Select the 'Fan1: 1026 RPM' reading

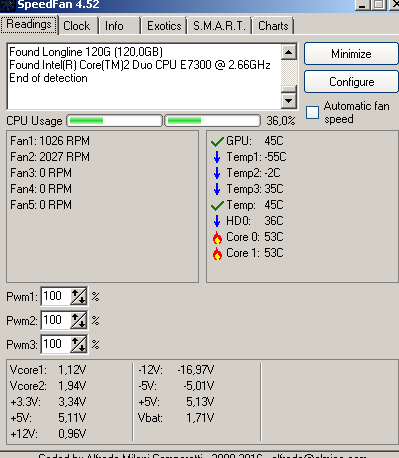coord(50,141)
